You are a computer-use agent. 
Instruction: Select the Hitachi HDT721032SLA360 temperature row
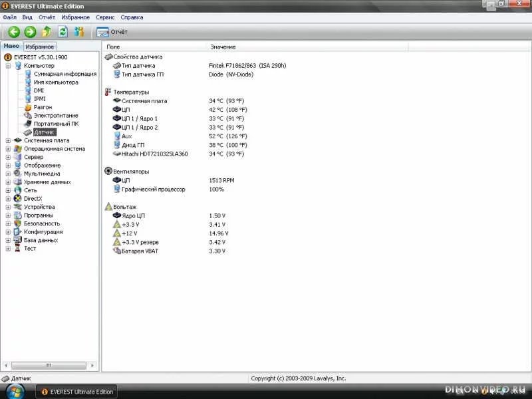(x=154, y=154)
